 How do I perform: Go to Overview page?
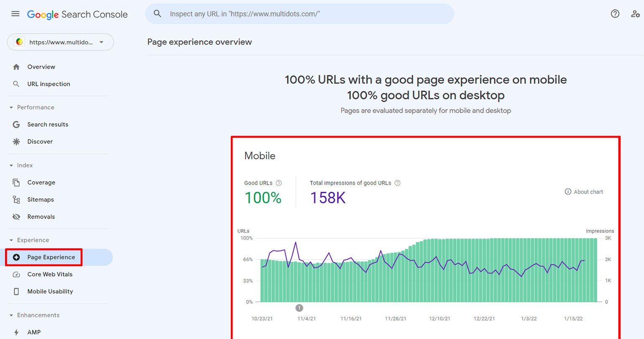click(x=41, y=67)
